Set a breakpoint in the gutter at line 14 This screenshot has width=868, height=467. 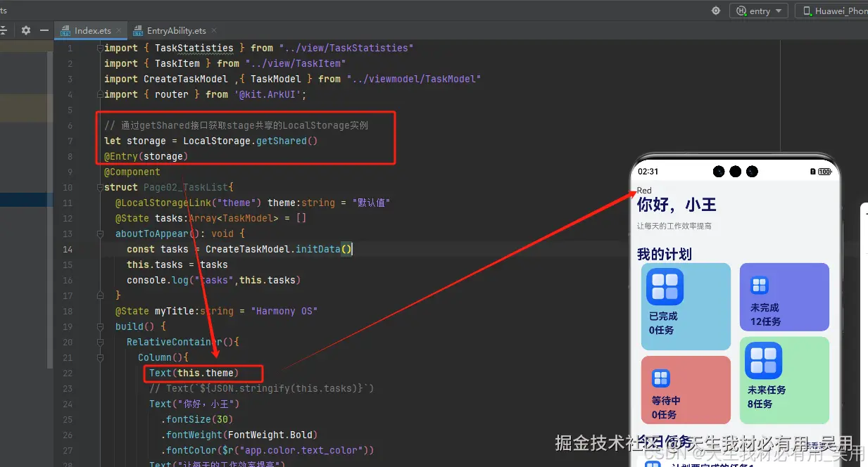83,249
